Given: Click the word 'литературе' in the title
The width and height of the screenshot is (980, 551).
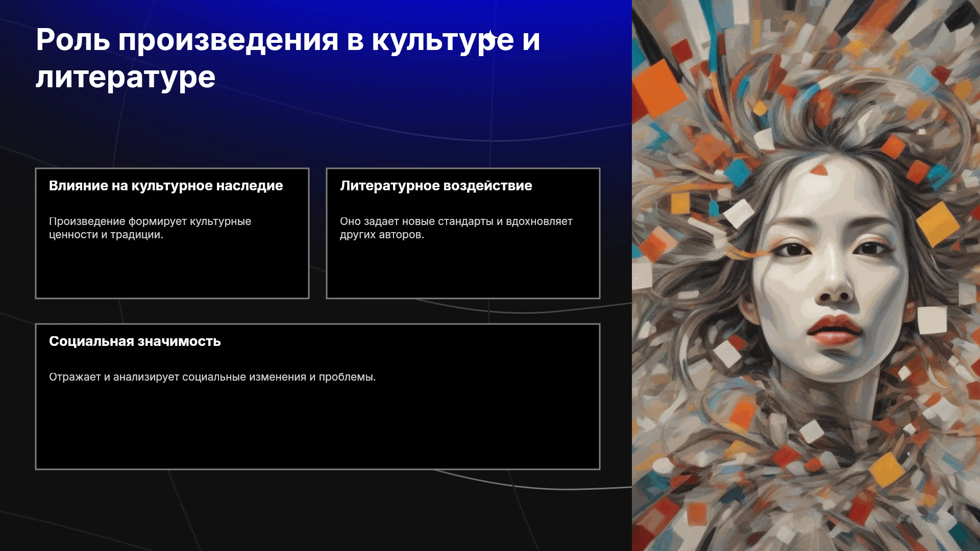Looking at the screenshot, I should pyautogui.click(x=126, y=78).
